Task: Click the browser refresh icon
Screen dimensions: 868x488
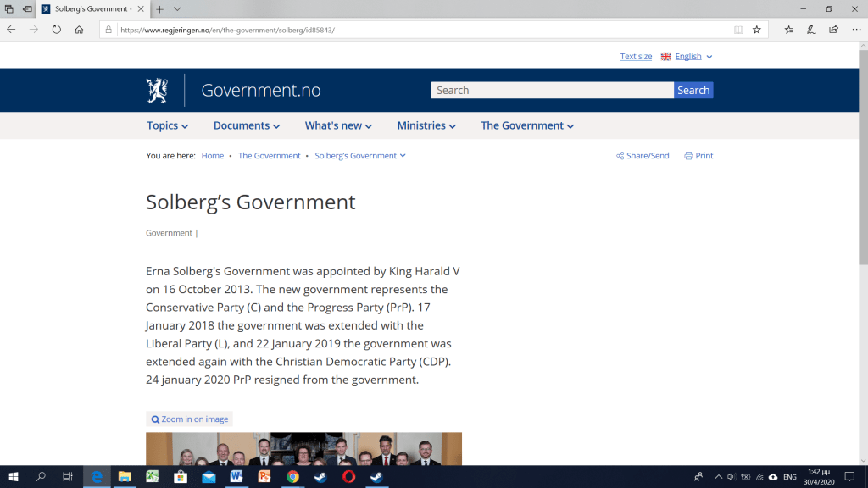Action: pos(57,29)
